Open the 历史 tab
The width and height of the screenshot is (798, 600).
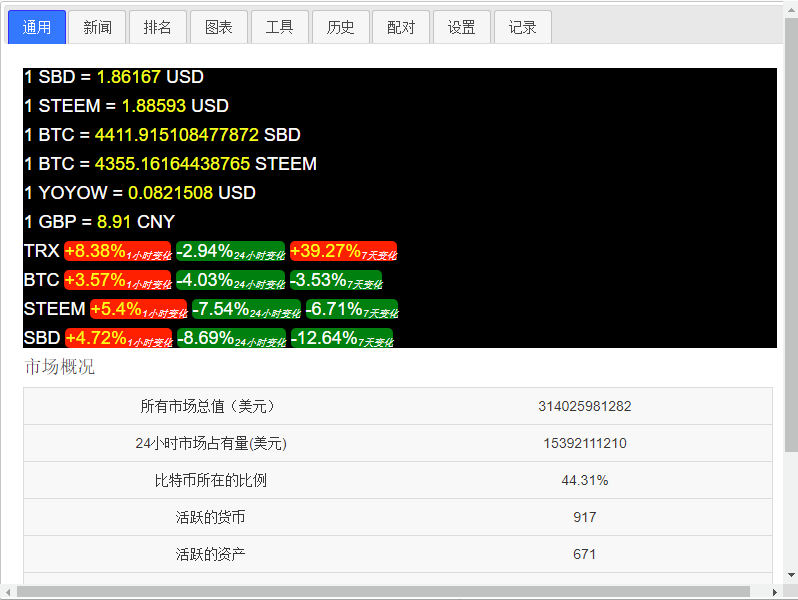[341, 27]
